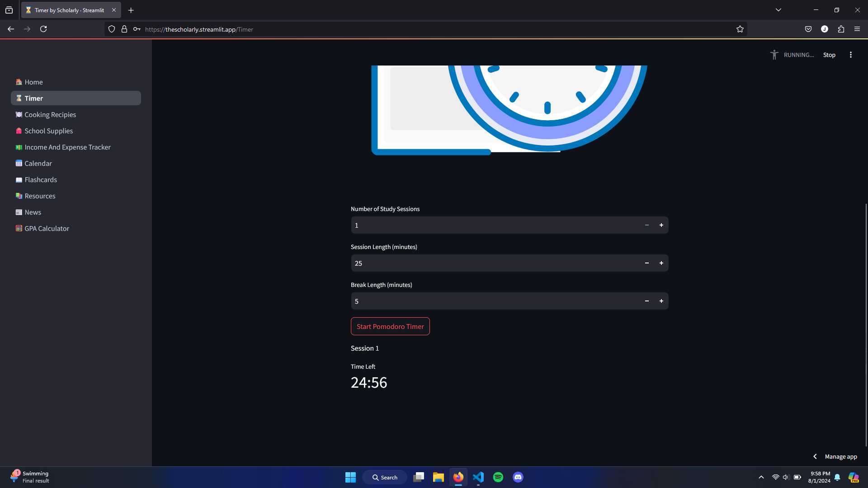Image resolution: width=868 pixels, height=488 pixels.
Task: Go to GPA Calculator page
Action: 47,229
